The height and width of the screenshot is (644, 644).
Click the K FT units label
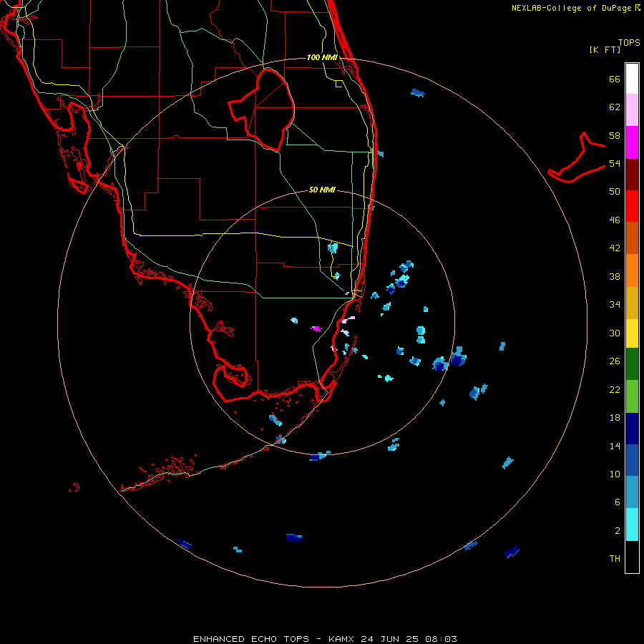click(605, 49)
